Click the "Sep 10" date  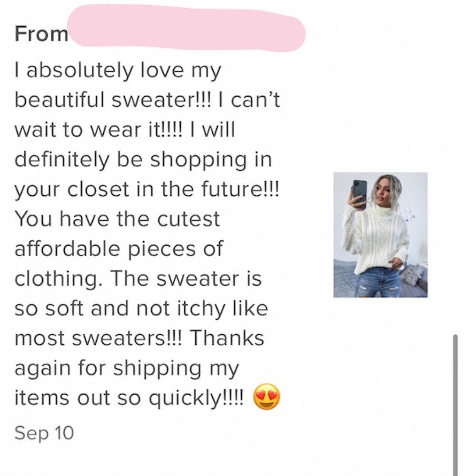coord(44,433)
